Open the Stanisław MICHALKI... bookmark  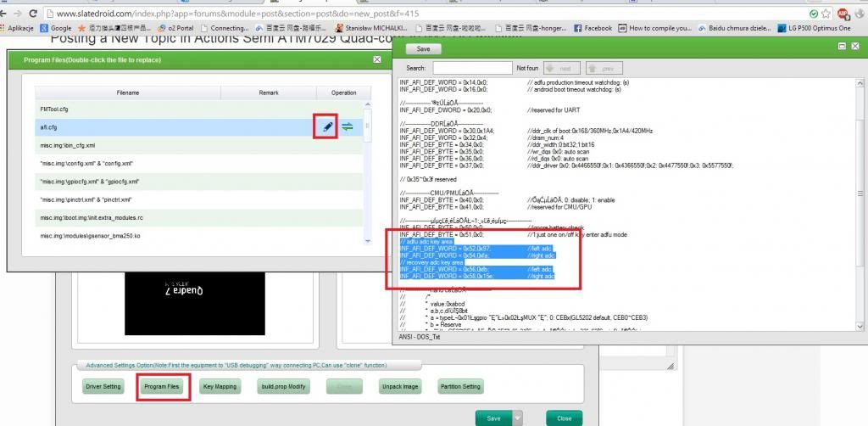pos(371,28)
